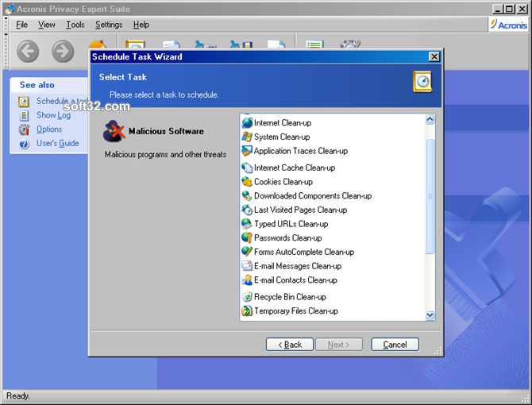Image resolution: width=532 pixels, height=405 pixels.
Task: Select Internet Clean-up task
Action: tap(283, 123)
